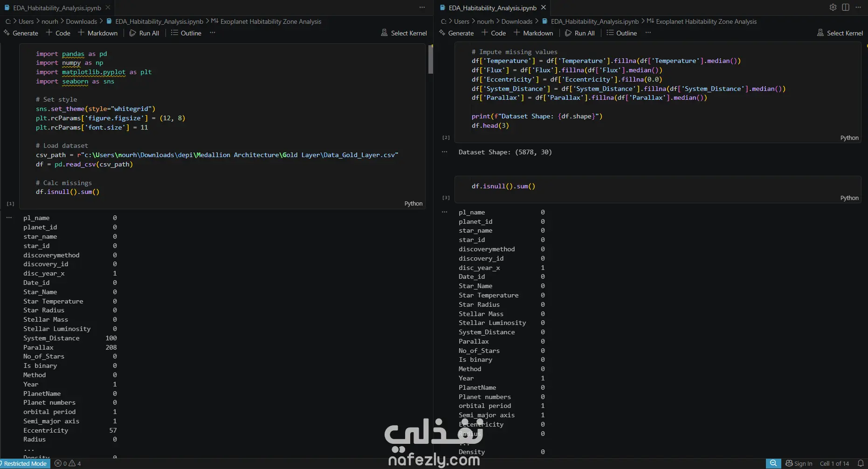Open Outline in left editor toolbar
868x469 pixels.
(186, 33)
